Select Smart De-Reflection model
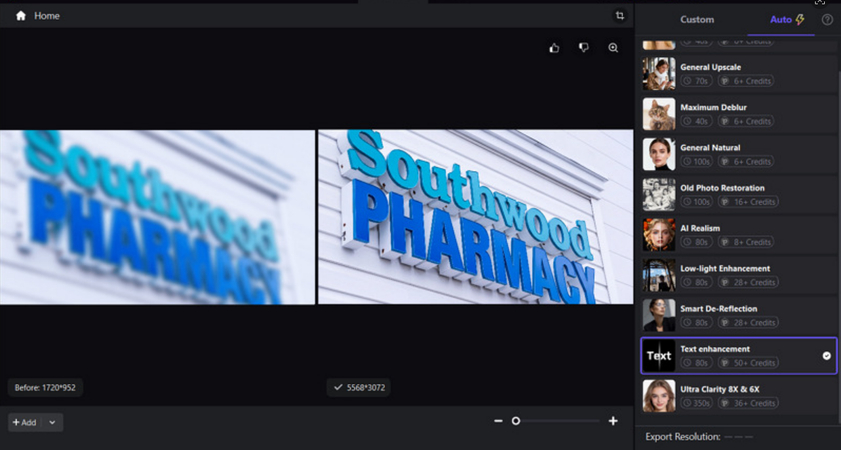Image resolution: width=841 pixels, height=450 pixels. [739, 315]
